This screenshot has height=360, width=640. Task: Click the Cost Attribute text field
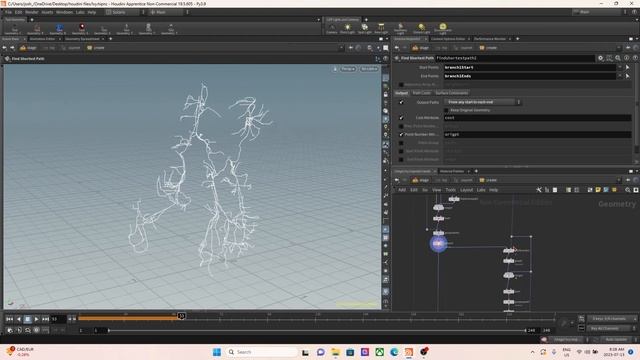click(x=538, y=118)
